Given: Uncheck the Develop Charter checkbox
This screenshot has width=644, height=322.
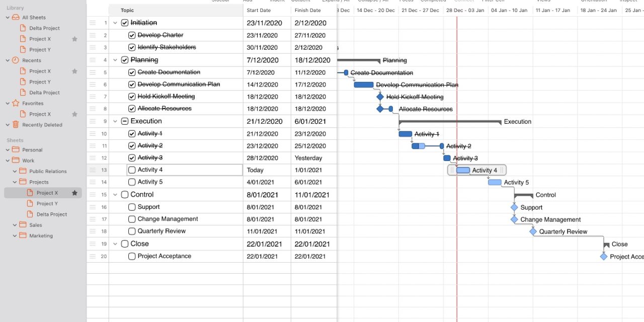Looking at the screenshot, I should coord(132,35).
